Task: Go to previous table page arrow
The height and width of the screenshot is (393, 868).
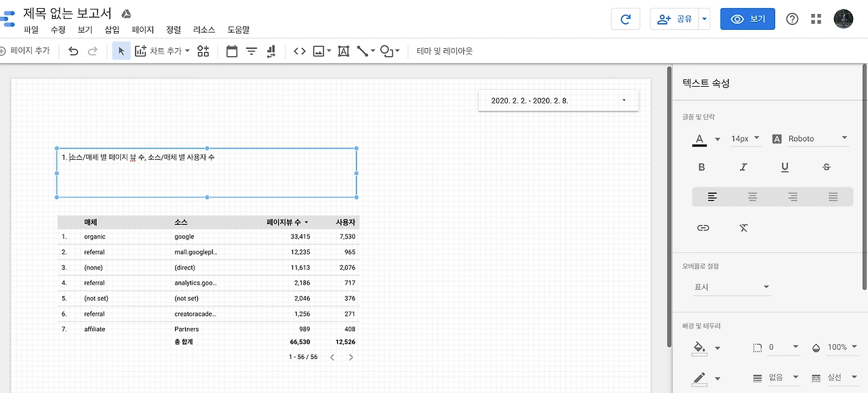Action: pyautogui.click(x=332, y=357)
